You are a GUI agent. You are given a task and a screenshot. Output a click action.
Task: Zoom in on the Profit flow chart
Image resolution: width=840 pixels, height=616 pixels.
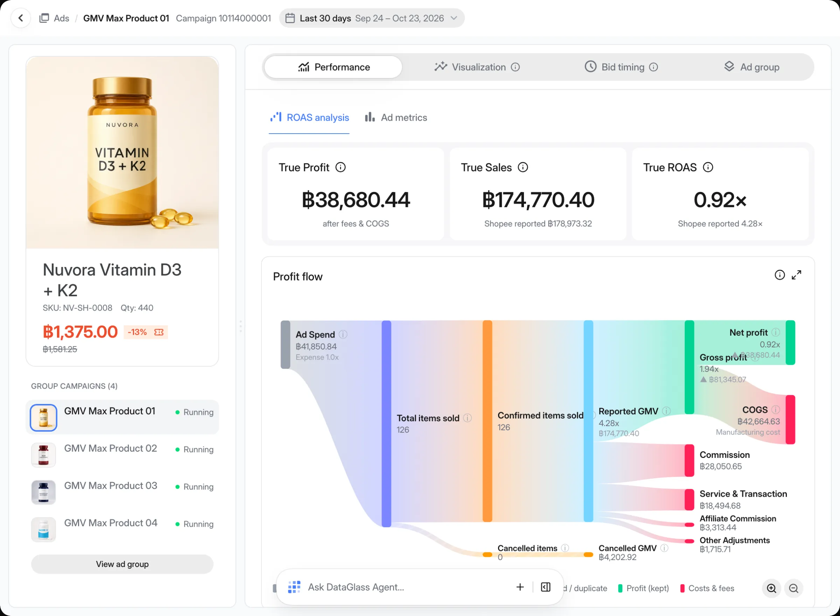[x=771, y=588]
